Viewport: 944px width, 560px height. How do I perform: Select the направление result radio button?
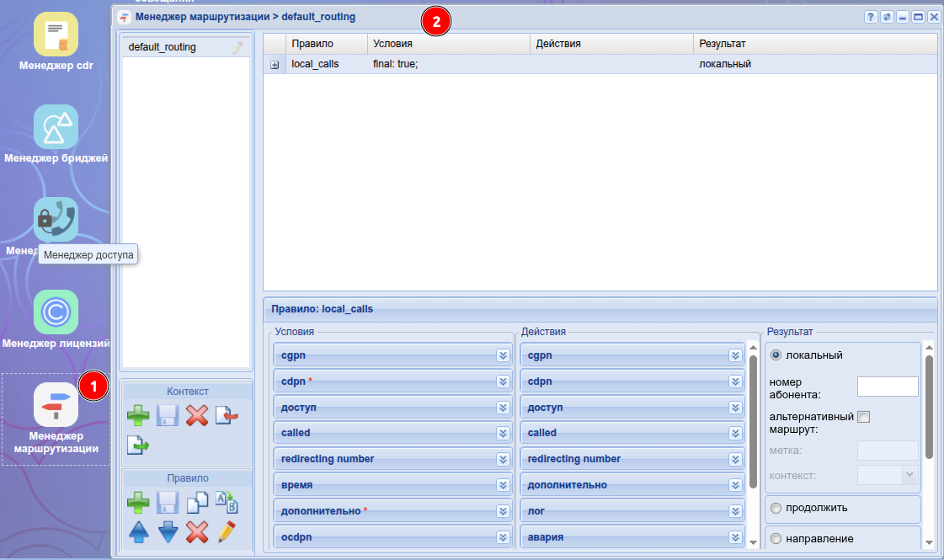point(776,539)
